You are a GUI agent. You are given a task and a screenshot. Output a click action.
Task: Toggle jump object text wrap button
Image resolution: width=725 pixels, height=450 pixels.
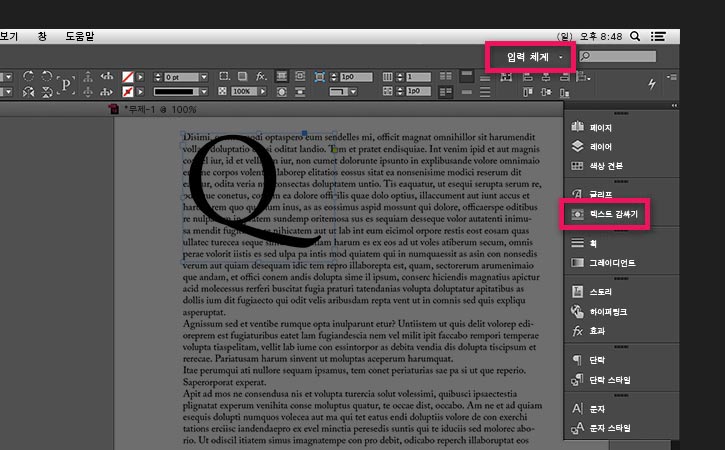(300, 92)
